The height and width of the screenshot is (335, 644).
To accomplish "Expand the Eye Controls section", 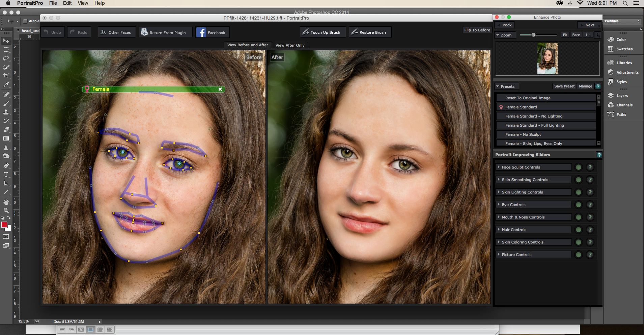I will (533, 205).
